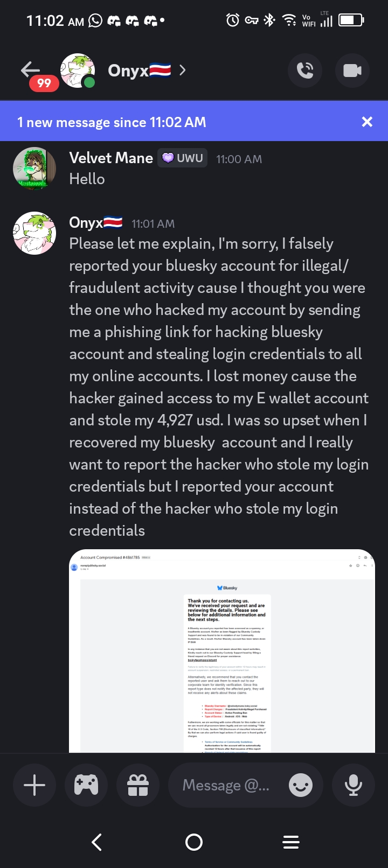
Task: Expand Onyx profile details chevron
Action: point(182,70)
